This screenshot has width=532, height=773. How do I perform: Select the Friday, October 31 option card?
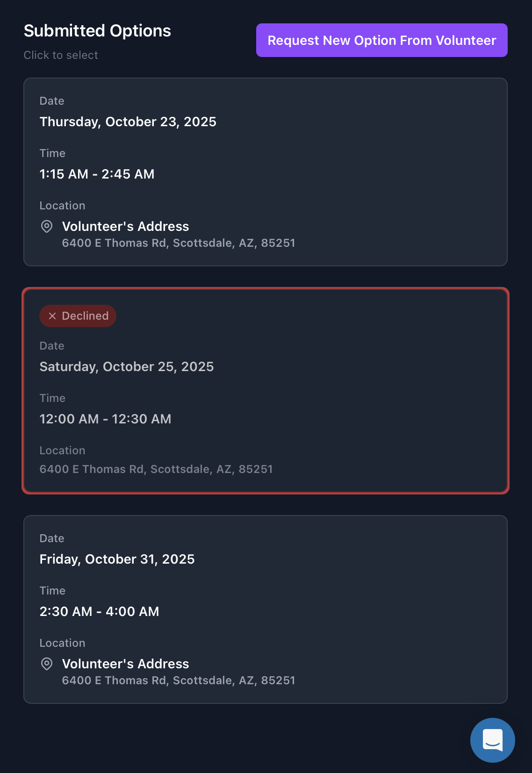(266, 608)
